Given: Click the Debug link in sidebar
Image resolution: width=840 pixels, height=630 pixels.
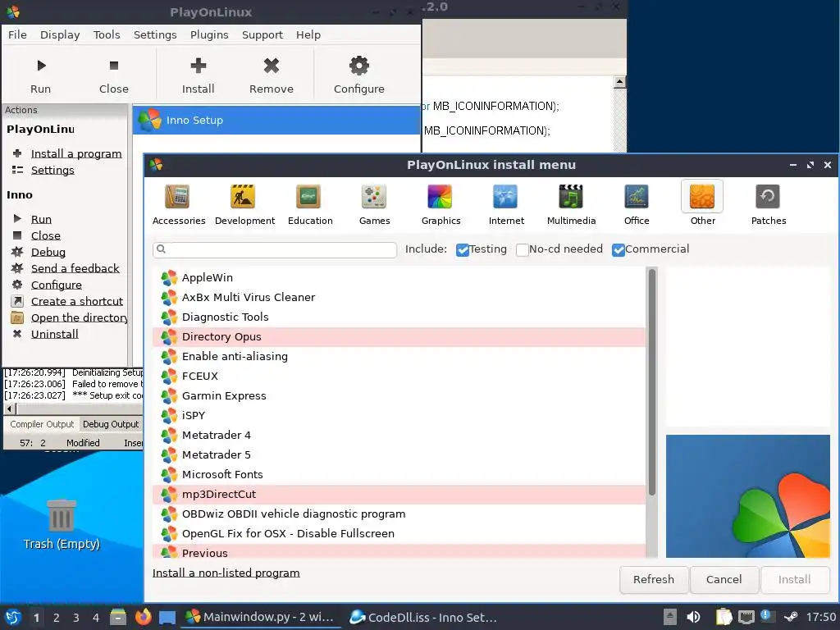Looking at the screenshot, I should 48,252.
